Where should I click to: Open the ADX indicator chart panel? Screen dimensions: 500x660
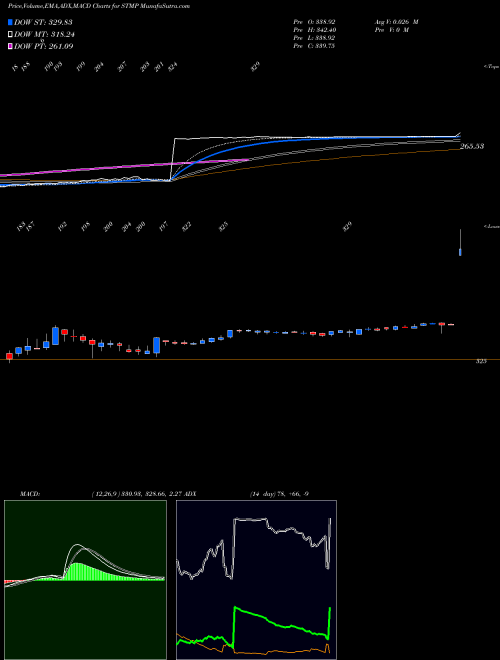(x=256, y=580)
